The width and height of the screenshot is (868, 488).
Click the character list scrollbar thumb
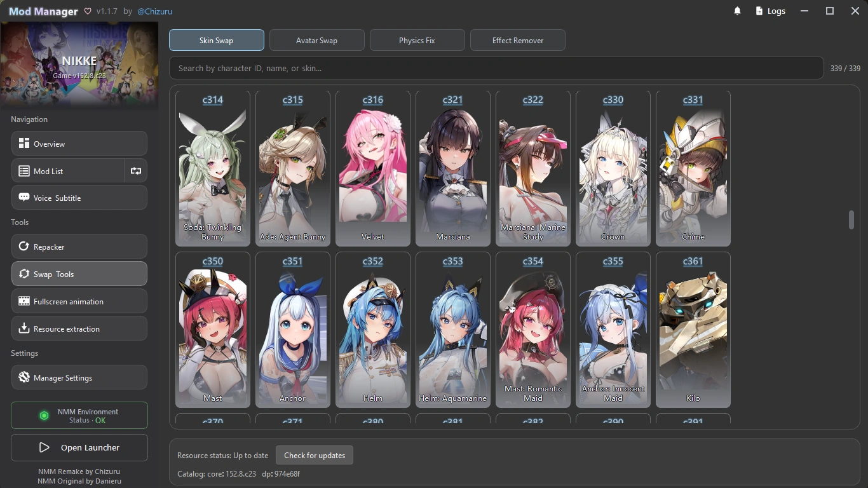pos(851,220)
